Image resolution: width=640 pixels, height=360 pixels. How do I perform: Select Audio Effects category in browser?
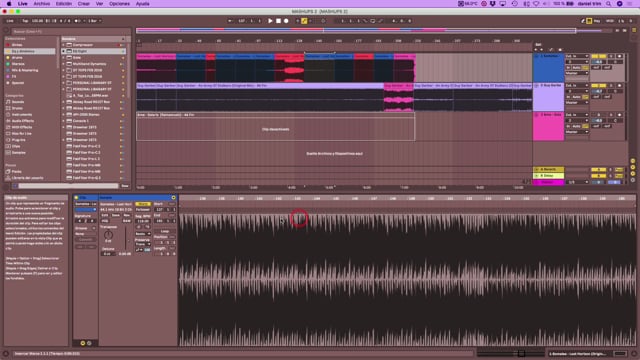[x=22, y=121]
